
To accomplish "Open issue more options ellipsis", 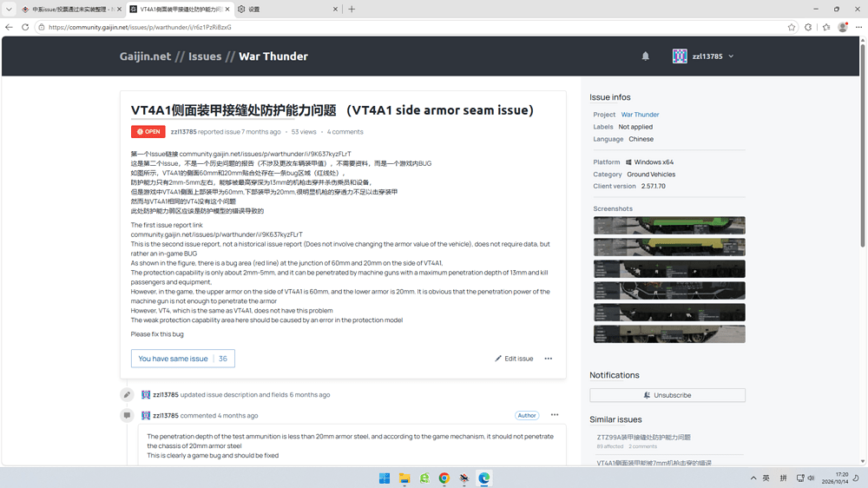I will pyautogui.click(x=548, y=359).
